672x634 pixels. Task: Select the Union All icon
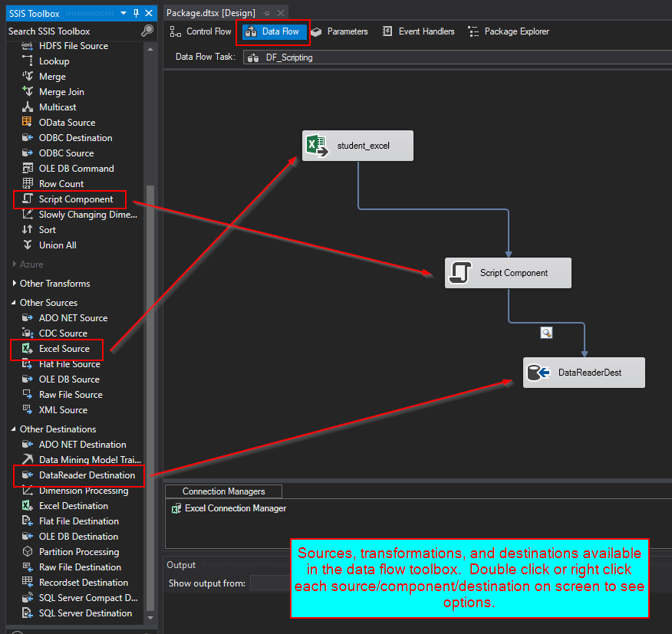[28, 245]
